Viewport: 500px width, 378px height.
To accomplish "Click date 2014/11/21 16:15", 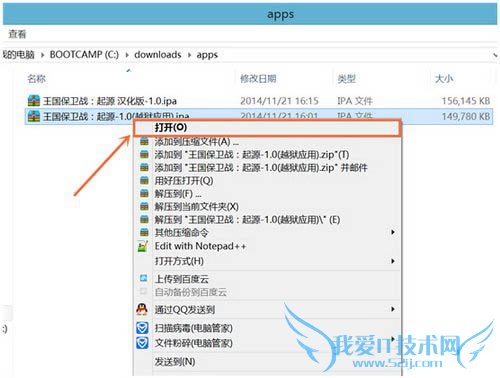I will pos(279,101).
